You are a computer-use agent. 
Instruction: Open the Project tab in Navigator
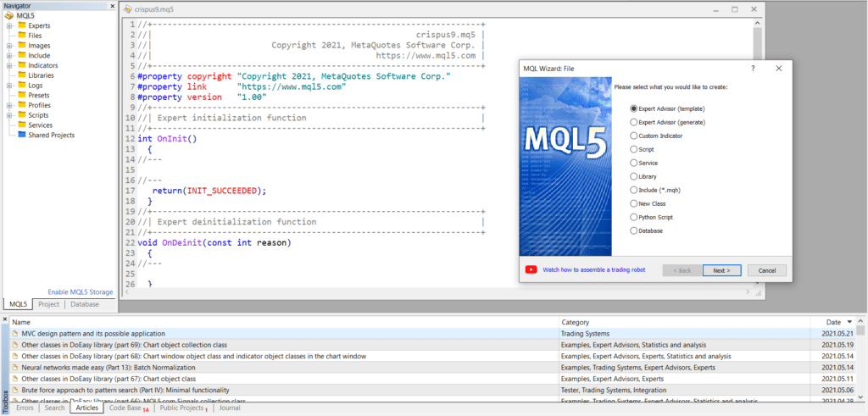point(48,304)
